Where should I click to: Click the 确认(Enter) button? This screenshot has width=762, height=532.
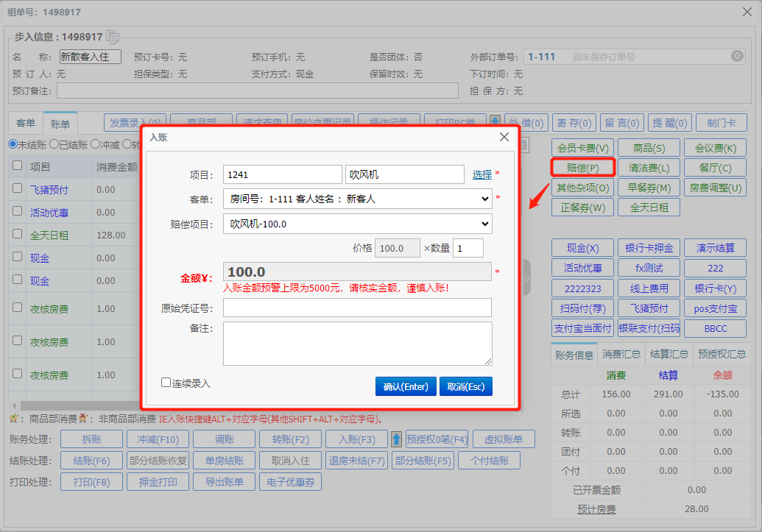click(406, 387)
